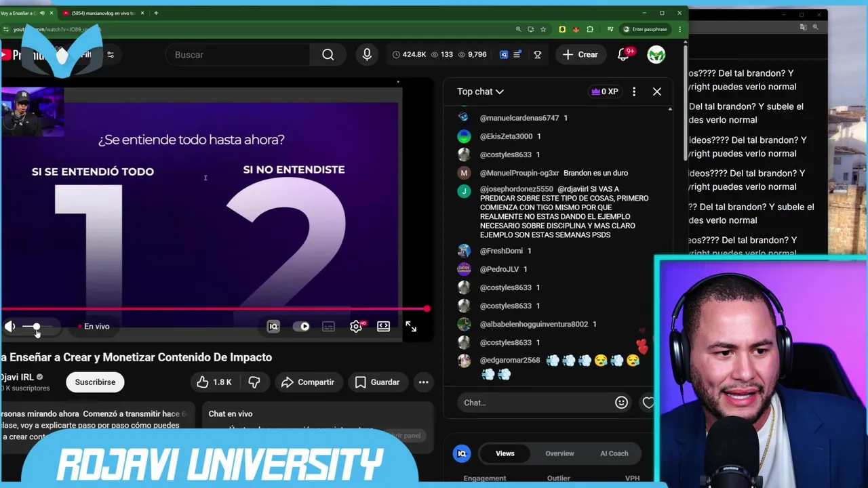This screenshot has width=868, height=488.
Task: Click @josephordonez5550 chat username
Action: click(x=517, y=189)
